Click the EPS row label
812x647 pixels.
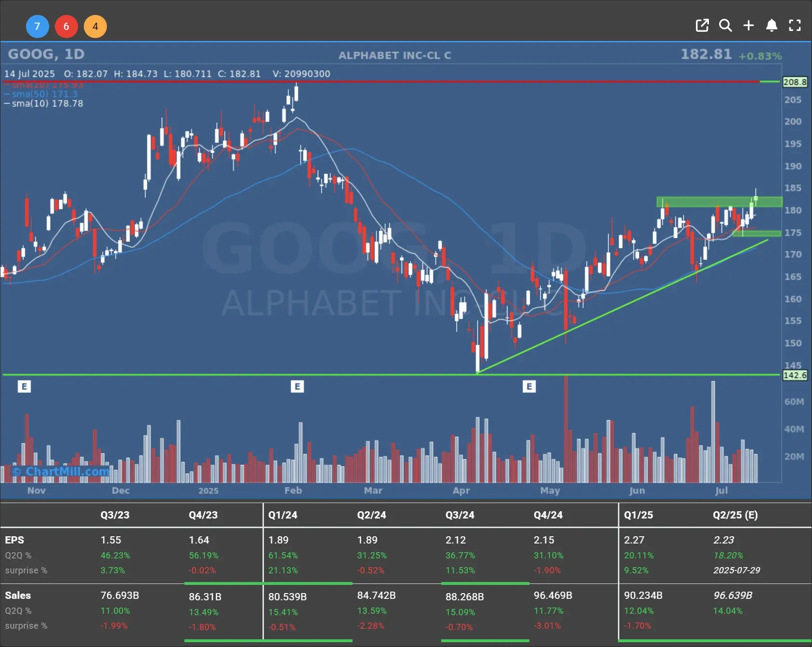(14, 540)
